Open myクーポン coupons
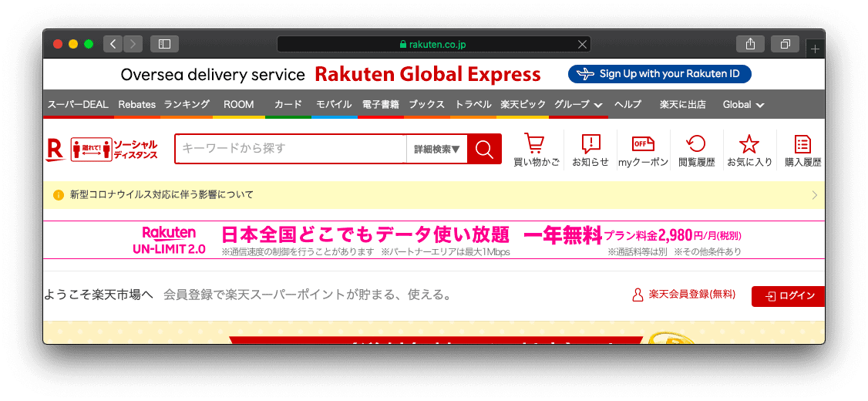Viewport: 868px width, 401px height. 643,150
